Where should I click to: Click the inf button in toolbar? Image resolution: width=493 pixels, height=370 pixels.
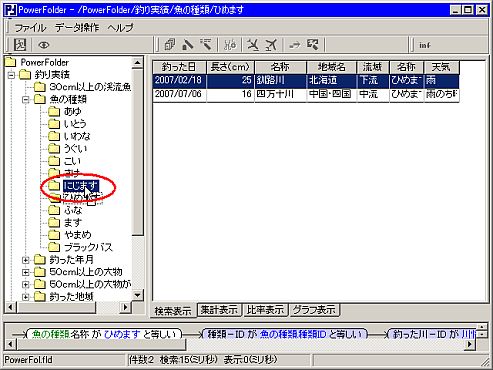(425, 45)
